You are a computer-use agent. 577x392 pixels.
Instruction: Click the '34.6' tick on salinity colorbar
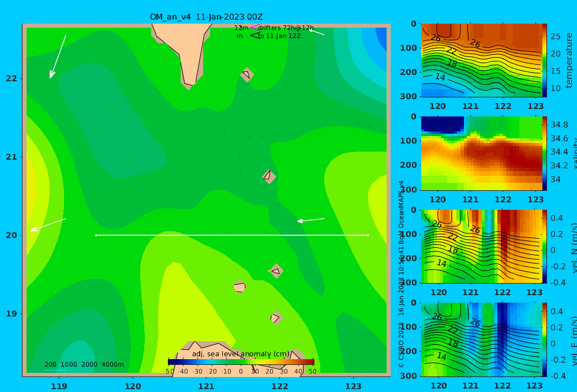pos(559,138)
